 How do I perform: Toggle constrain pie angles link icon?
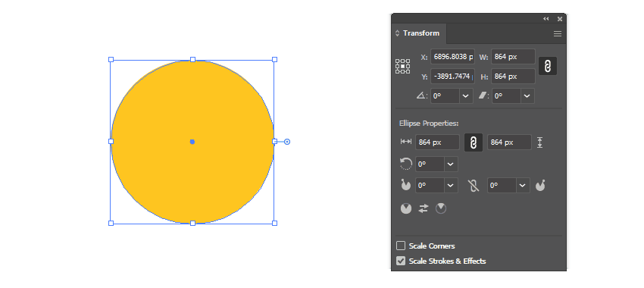473,186
